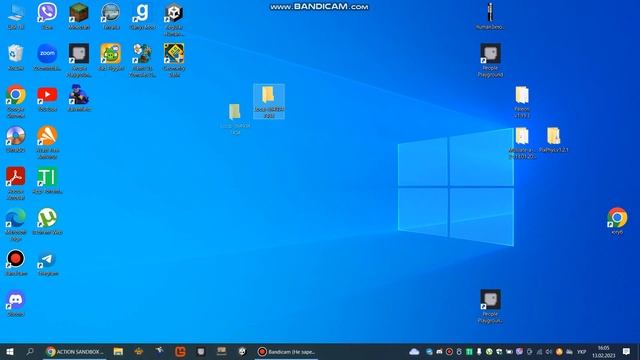Click Viber icon in system tray
The image size is (640, 360).
tap(519, 351)
